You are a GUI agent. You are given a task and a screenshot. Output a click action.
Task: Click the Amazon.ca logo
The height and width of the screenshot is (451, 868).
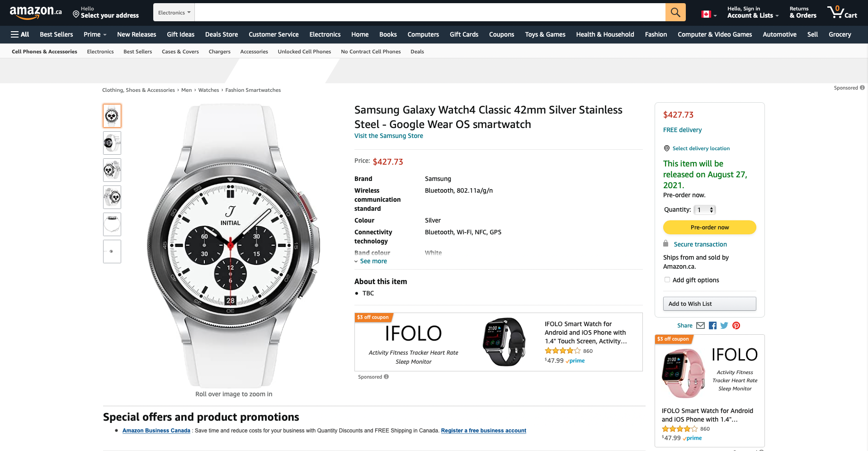[35, 12]
